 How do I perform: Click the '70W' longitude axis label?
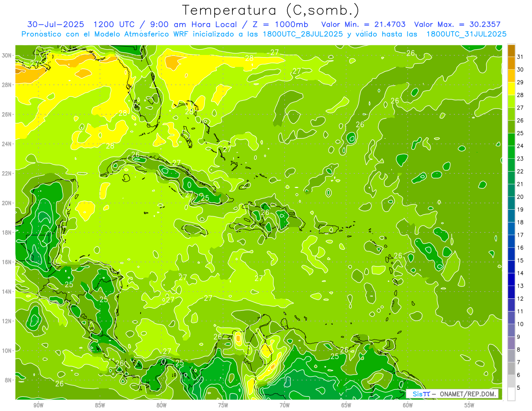click(285, 406)
